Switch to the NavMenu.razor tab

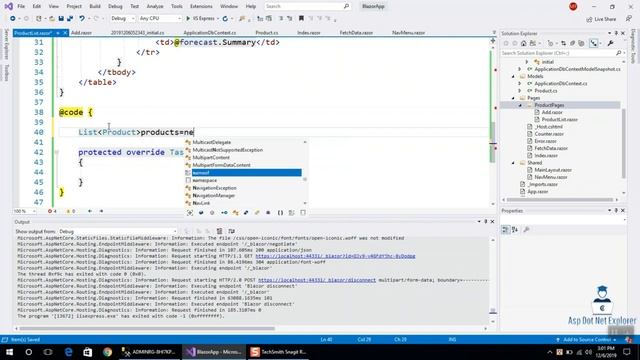[x=408, y=33]
